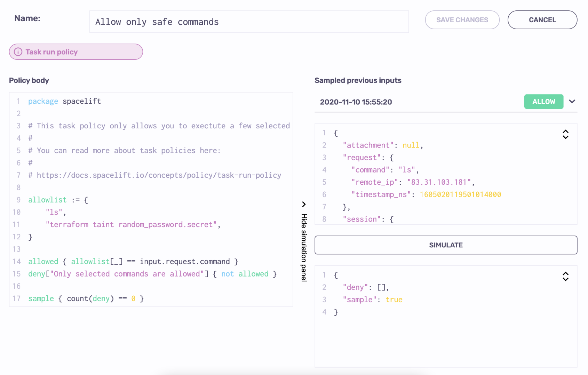
Task: Click the "remote_ip" line in sampled input
Action: coord(413,182)
